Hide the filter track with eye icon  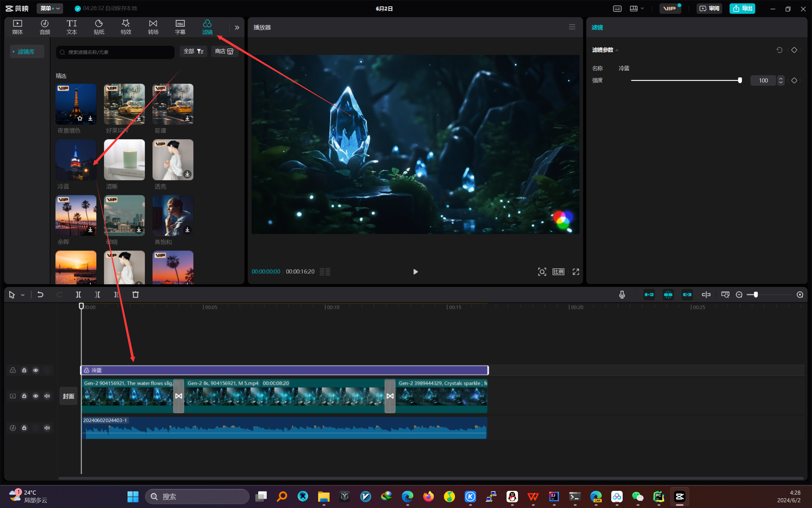(36, 370)
